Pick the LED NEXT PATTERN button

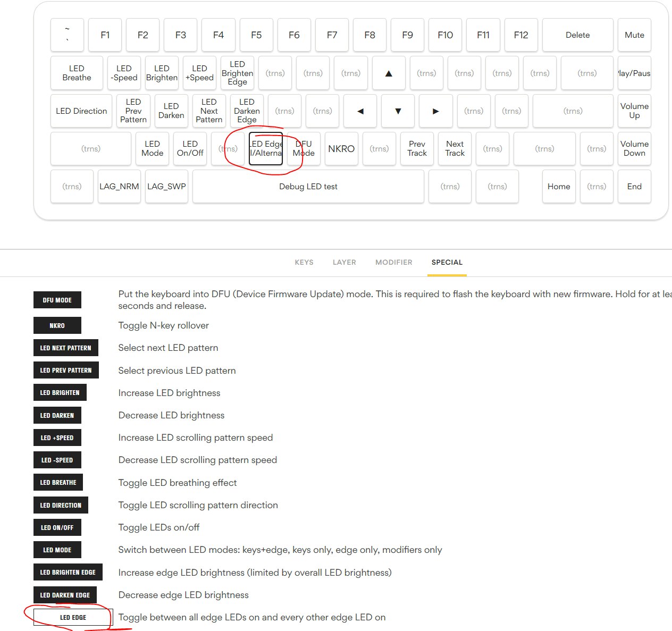[66, 348]
